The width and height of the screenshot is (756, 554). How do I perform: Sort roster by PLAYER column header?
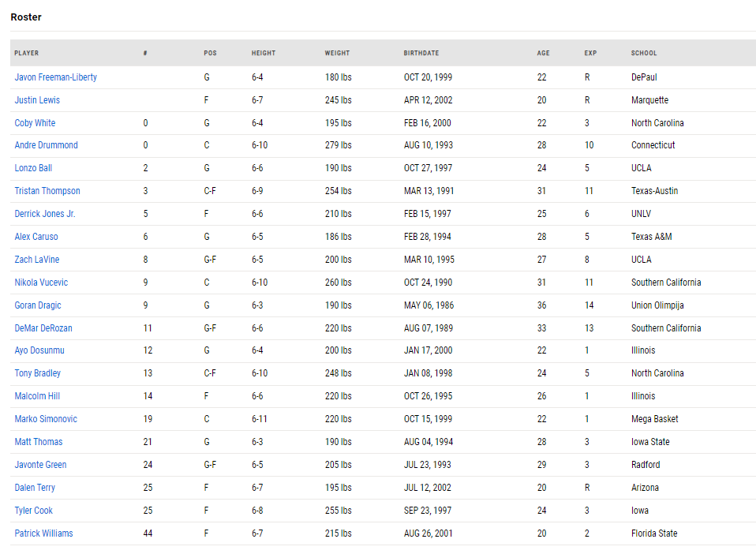(x=27, y=53)
